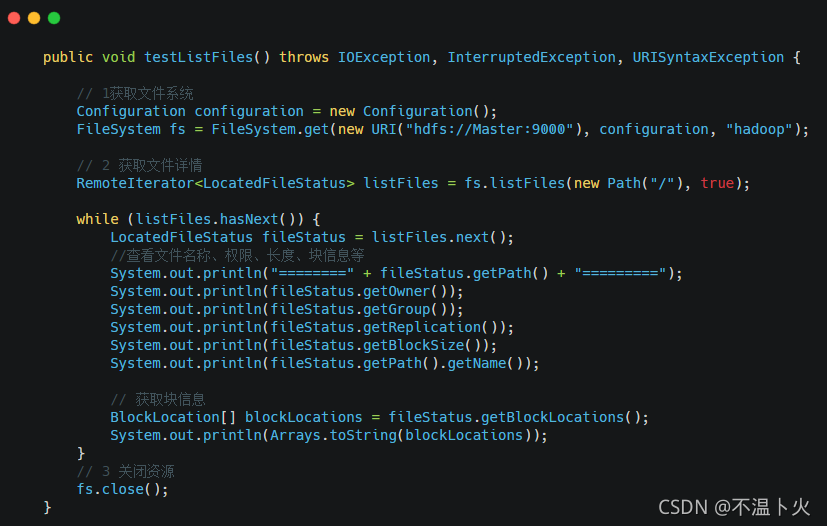Click the green maximize dot
The width and height of the screenshot is (827, 526).
[x=54, y=18]
